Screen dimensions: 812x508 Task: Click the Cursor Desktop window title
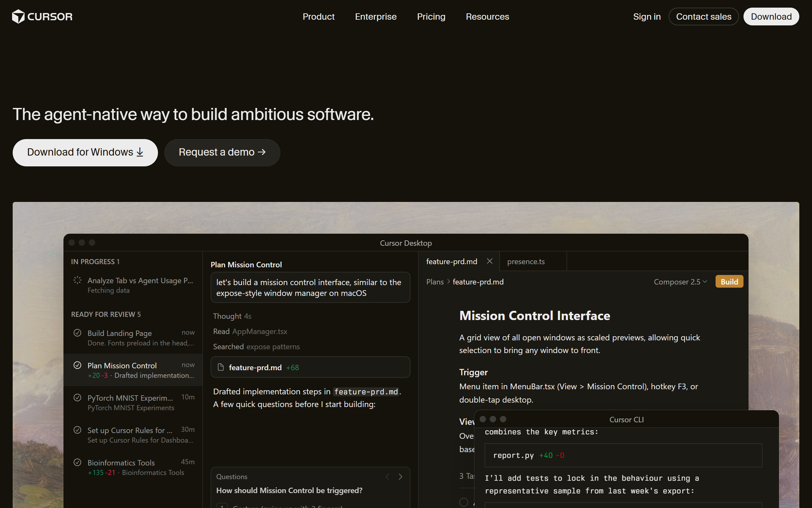(x=406, y=243)
